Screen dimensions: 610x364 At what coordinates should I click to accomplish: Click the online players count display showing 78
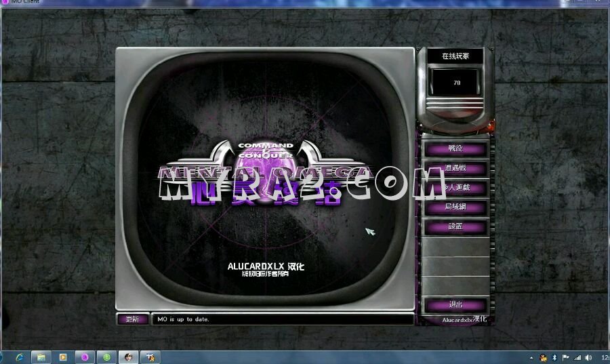[456, 83]
